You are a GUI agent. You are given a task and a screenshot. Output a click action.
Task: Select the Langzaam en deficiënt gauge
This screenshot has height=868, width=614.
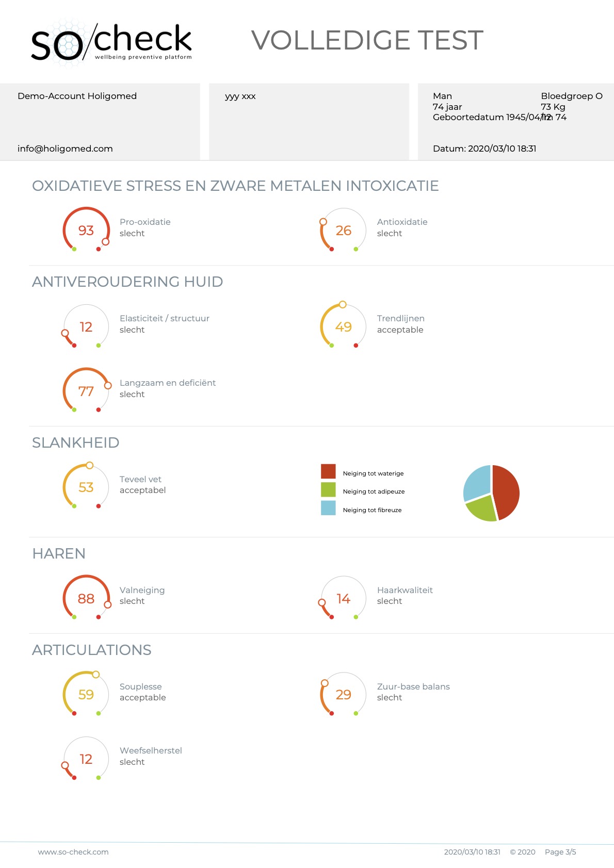pos(86,391)
